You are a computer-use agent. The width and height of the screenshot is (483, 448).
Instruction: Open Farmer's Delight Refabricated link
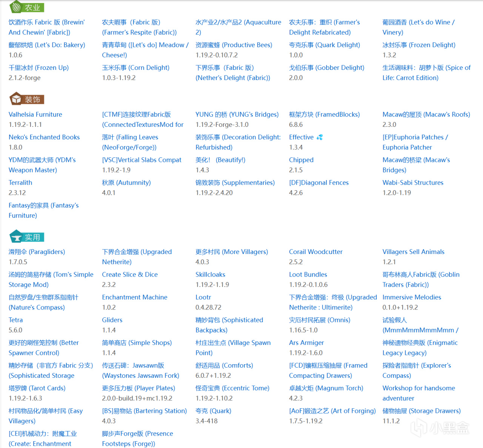click(325, 27)
